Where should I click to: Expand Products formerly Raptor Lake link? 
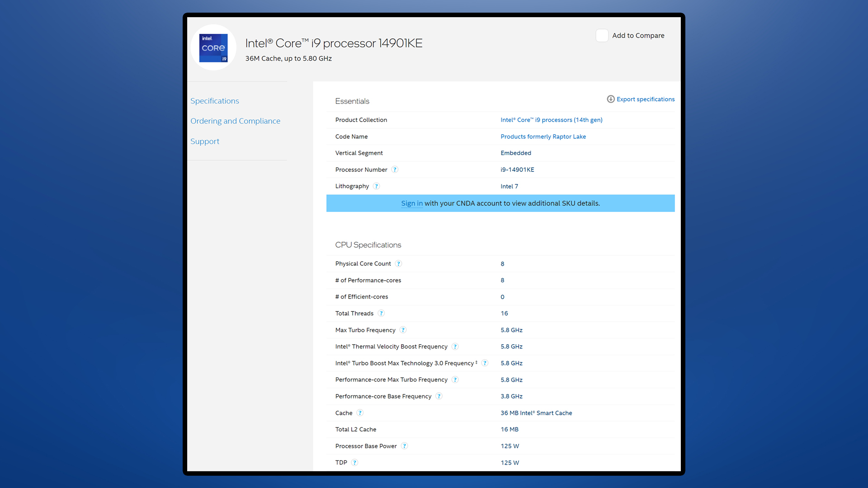tap(543, 136)
